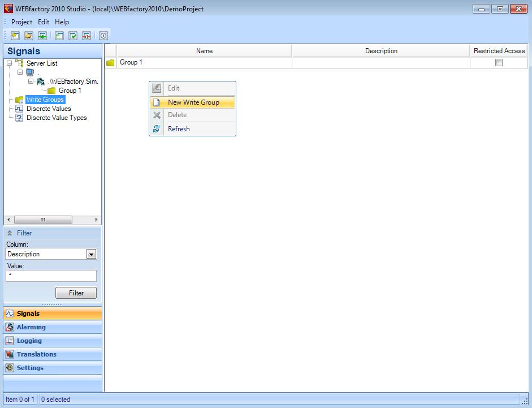This screenshot has height=408, width=532.
Task: Open the Column dropdown in Filter
Action: pos(91,254)
